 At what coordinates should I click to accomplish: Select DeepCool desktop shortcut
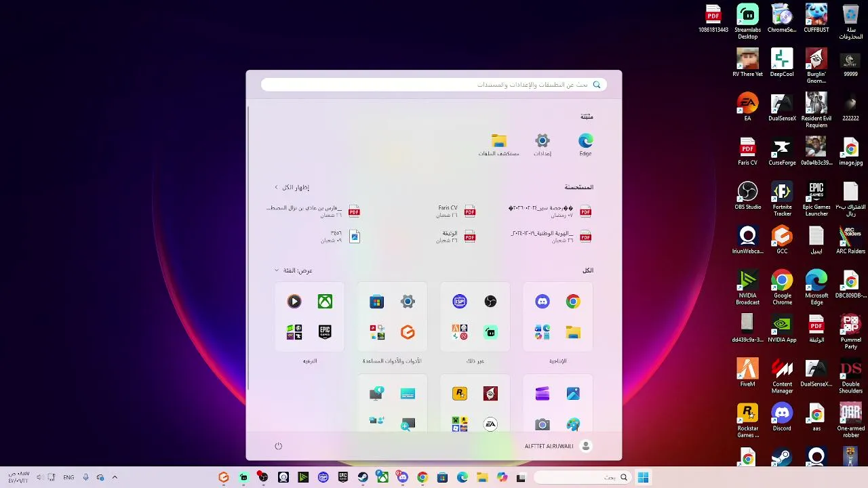(782, 62)
